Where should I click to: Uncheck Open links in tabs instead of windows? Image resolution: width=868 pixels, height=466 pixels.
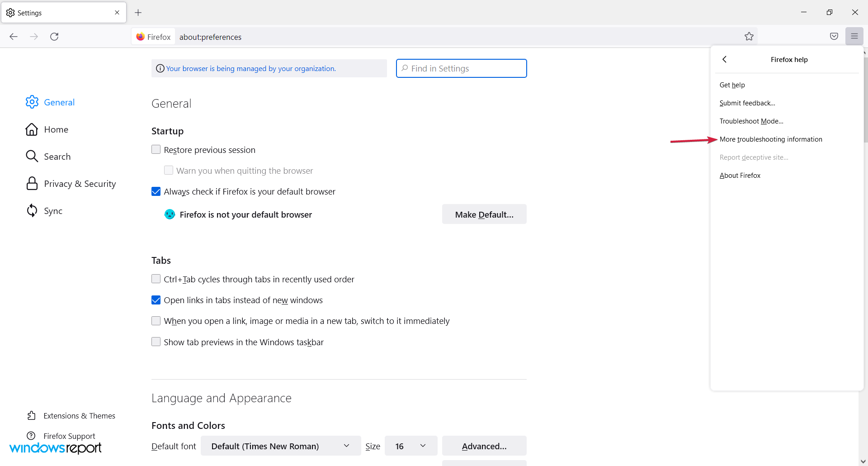[156, 300]
